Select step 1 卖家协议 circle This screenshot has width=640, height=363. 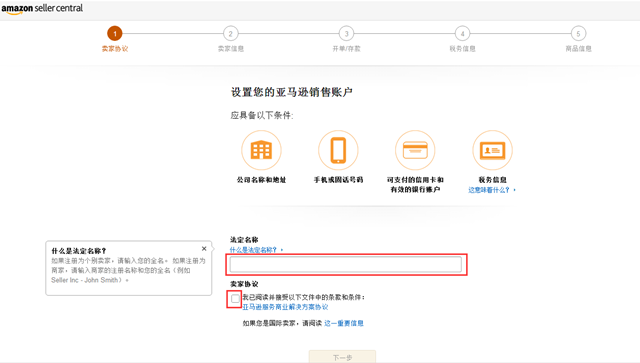click(115, 33)
